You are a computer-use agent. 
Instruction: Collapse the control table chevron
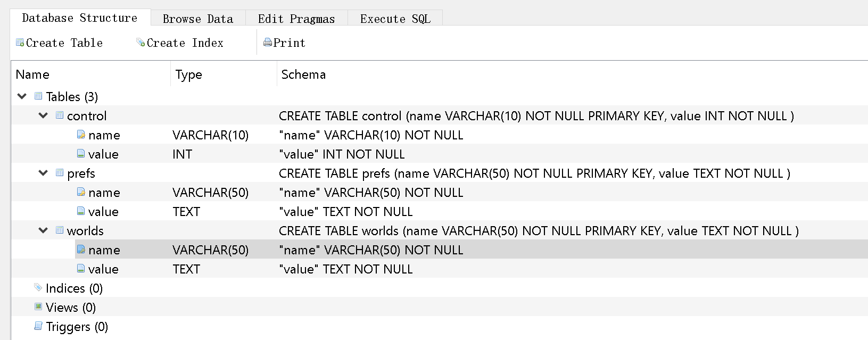pos(43,115)
